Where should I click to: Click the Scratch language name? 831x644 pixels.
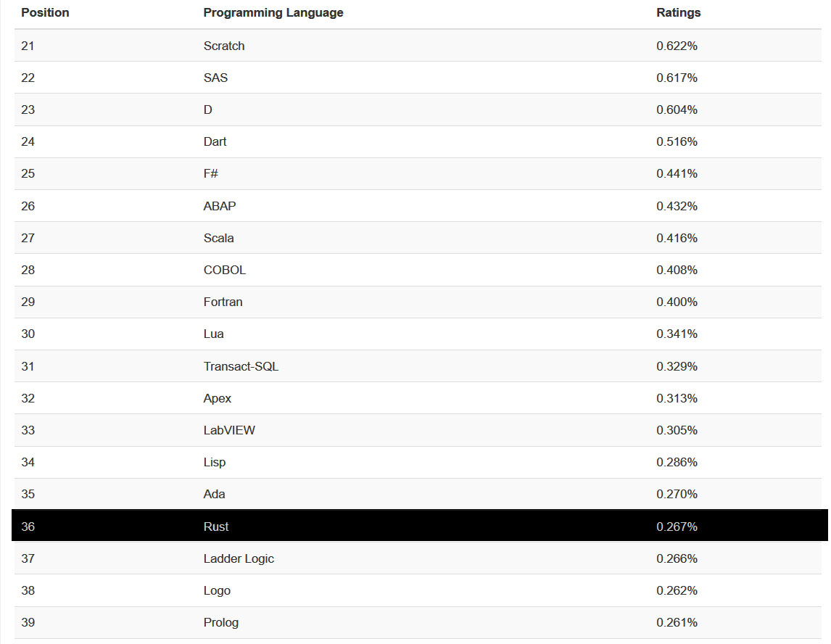coord(224,46)
